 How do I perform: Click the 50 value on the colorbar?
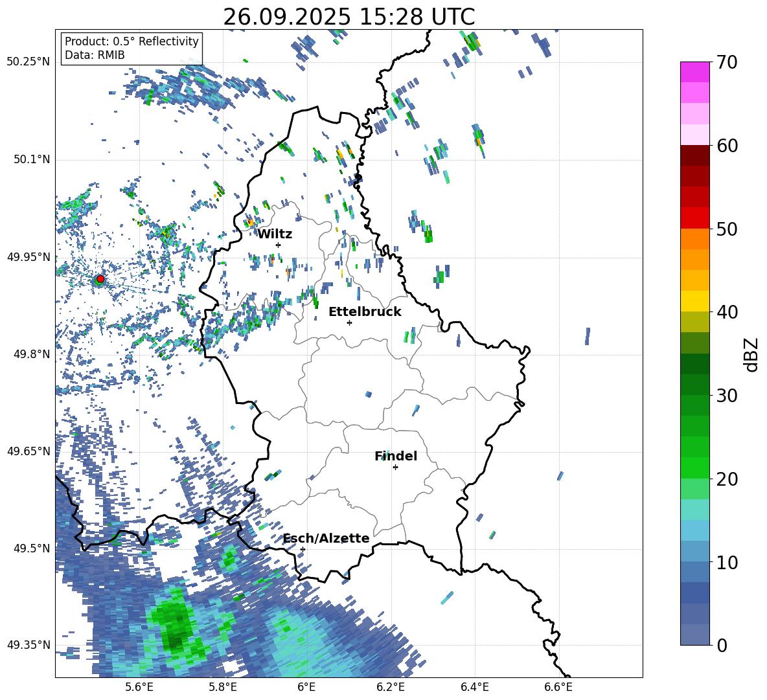[727, 229]
